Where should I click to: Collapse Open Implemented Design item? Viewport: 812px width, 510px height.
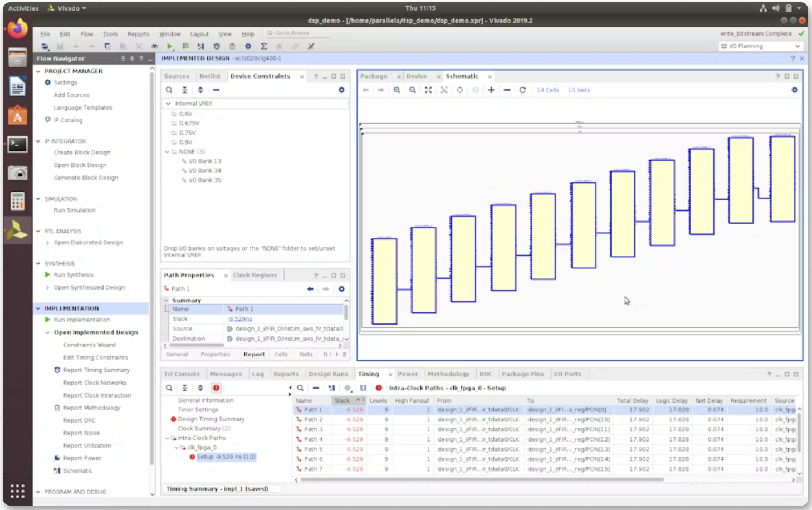tap(47, 332)
